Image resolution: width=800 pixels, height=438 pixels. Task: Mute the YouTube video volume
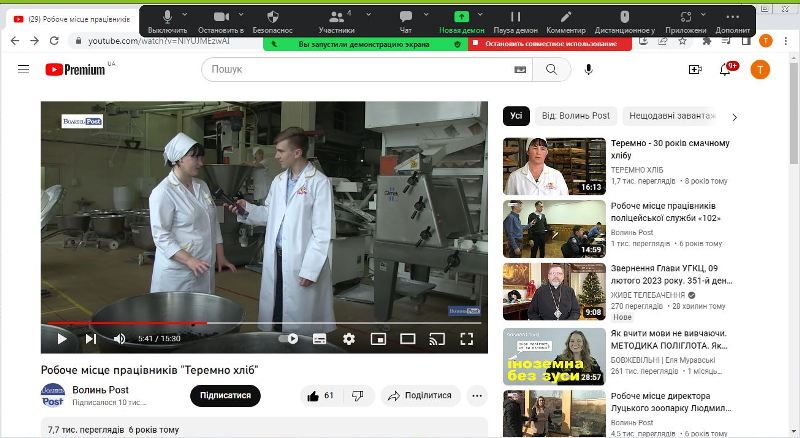(x=120, y=339)
